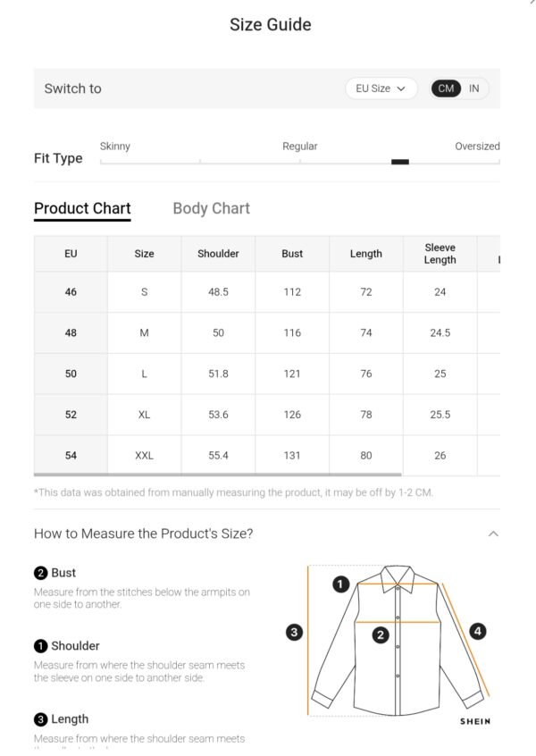
Task: Click the number 3 marker beside the shirt diagram
Action: (294, 632)
